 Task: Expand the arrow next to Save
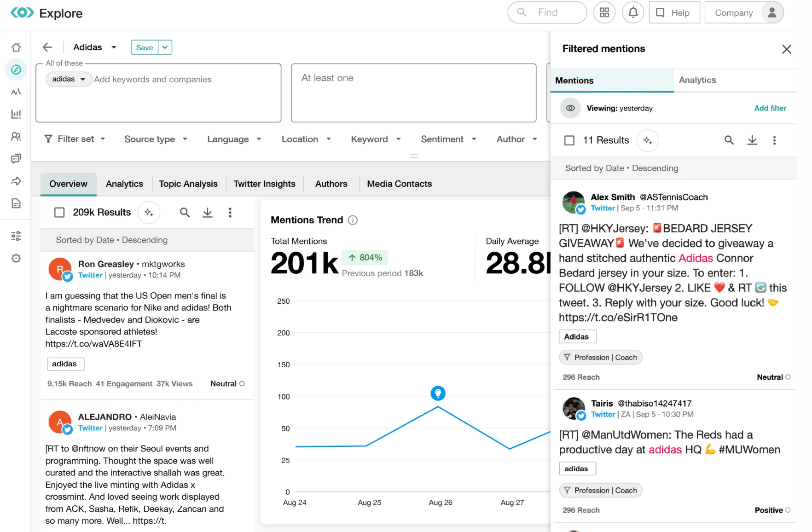click(165, 47)
